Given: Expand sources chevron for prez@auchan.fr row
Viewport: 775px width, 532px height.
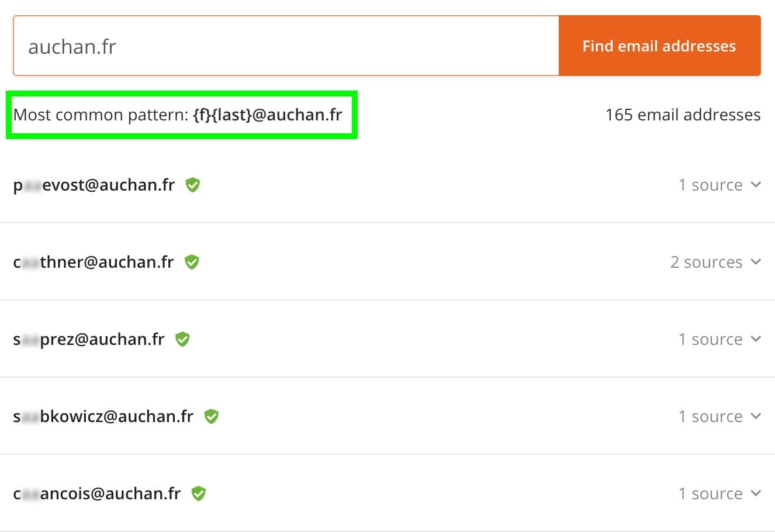Looking at the screenshot, I should point(756,339).
